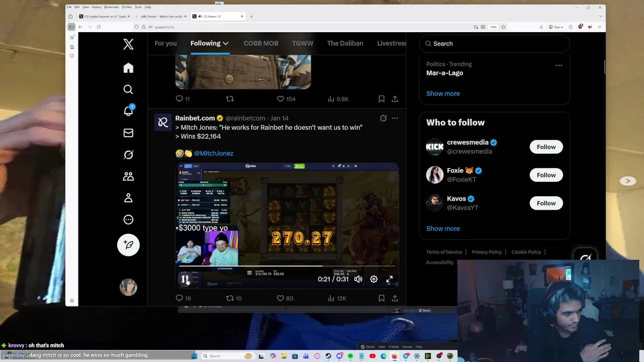This screenshot has width=644, height=362.
Task: Switch to The Daliban tab
Action: click(x=345, y=43)
